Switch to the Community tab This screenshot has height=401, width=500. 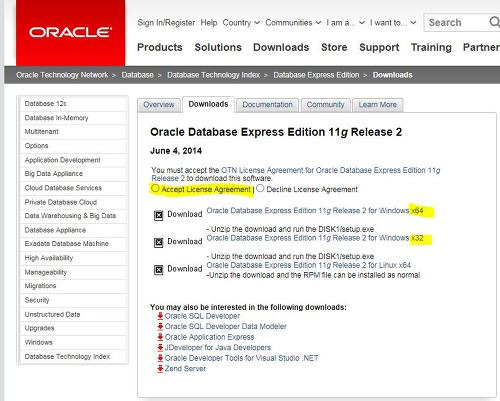[x=325, y=105]
